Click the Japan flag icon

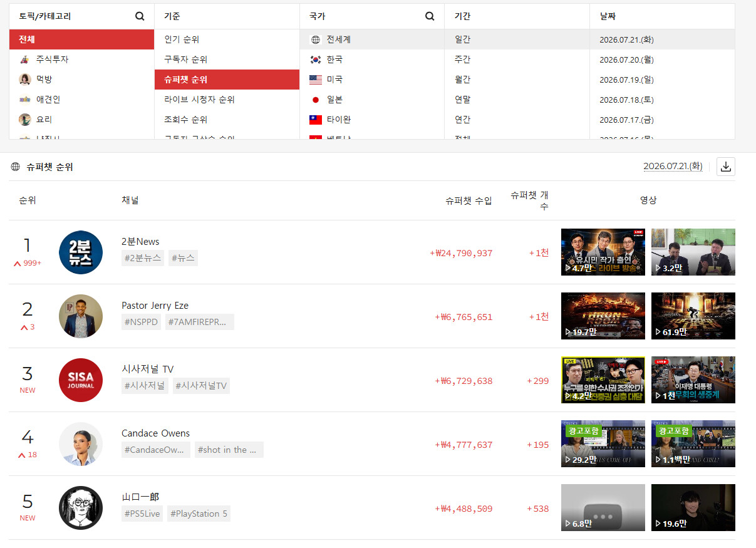[x=316, y=100]
